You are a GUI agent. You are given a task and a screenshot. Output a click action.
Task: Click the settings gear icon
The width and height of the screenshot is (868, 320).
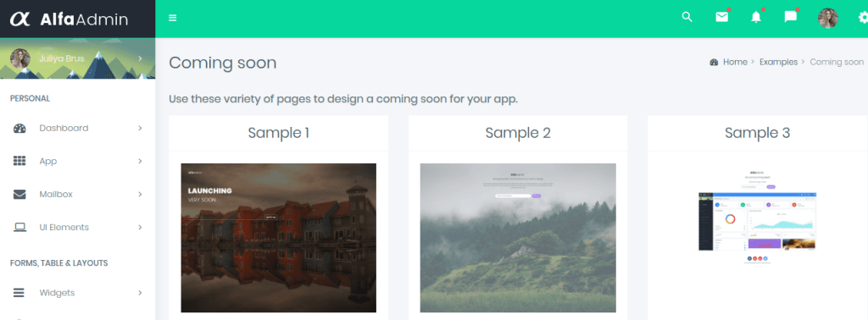[863, 18]
